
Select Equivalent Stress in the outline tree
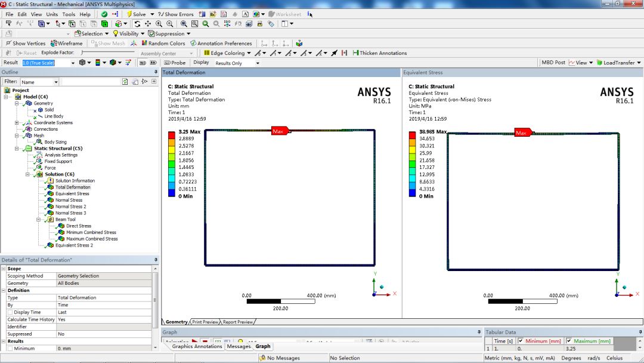[x=72, y=193]
